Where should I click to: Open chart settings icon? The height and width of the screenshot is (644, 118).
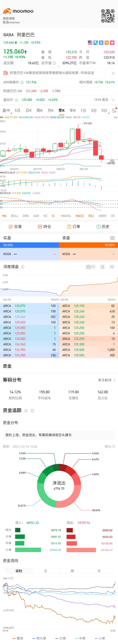[114, 111]
